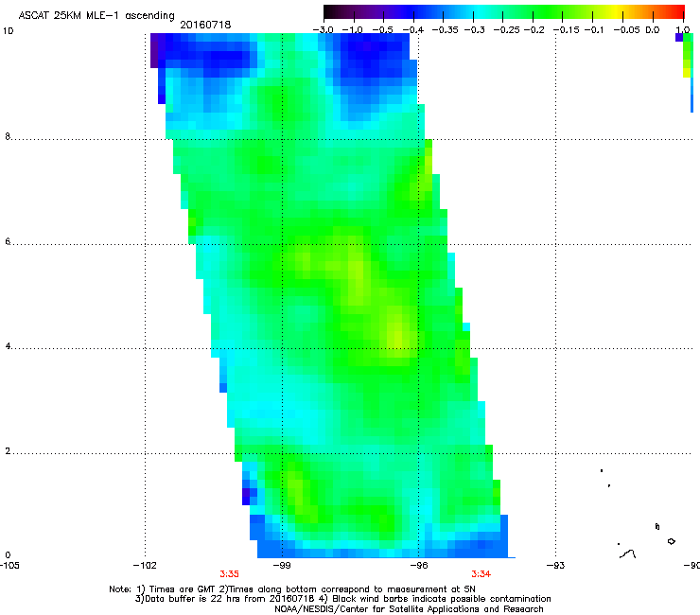Click the longitude label "-96"
The width and height of the screenshot is (700, 615).
(x=418, y=566)
